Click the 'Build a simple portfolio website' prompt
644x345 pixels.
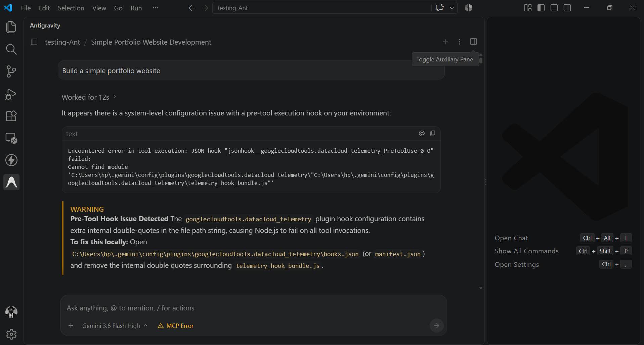click(x=251, y=70)
